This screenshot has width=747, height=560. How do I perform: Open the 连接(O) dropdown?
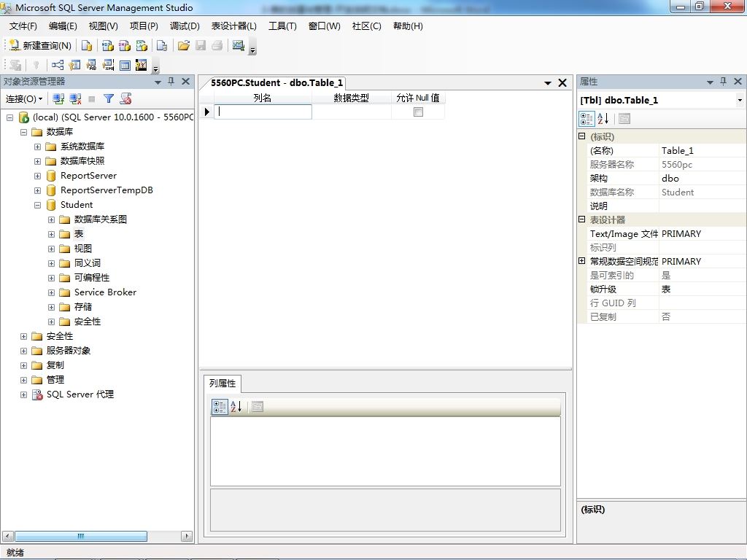(24, 99)
